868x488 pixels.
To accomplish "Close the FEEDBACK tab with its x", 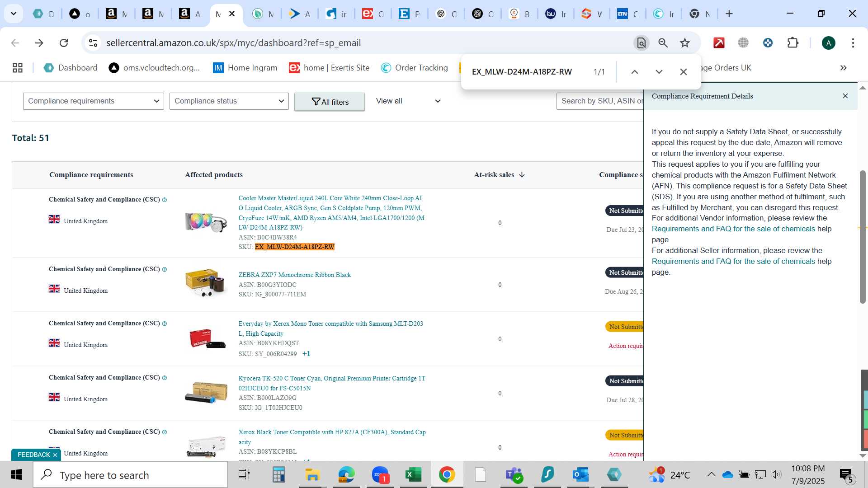I will tap(55, 455).
